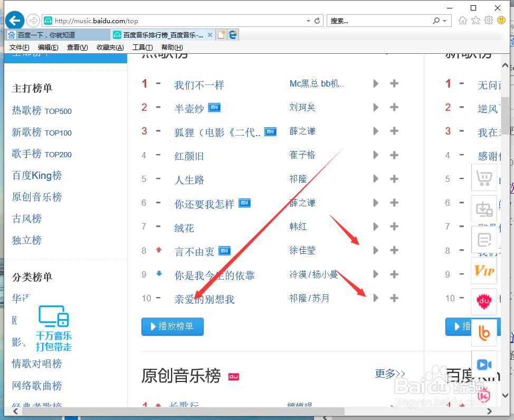Viewport: 514px width, 420px height.
Task: Open favorites with the star icon
Action: click(x=475, y=21)
